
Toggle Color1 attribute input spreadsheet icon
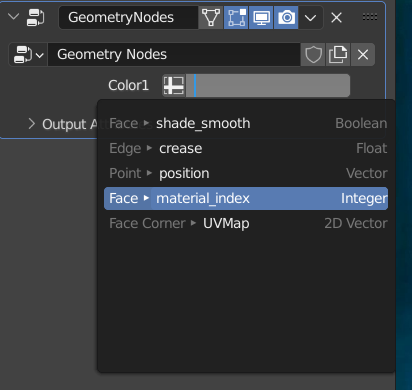[174, 86]
